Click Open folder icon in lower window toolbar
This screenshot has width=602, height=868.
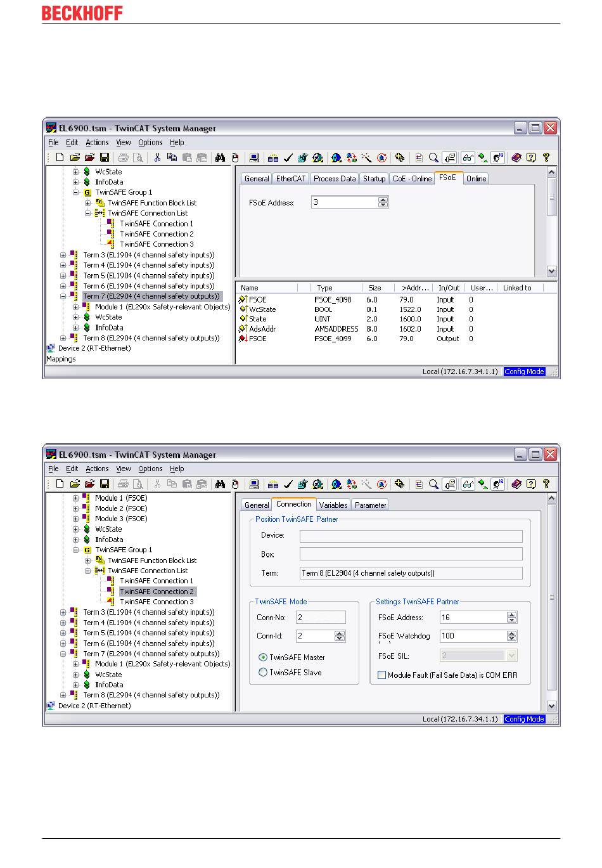[75, 484]
